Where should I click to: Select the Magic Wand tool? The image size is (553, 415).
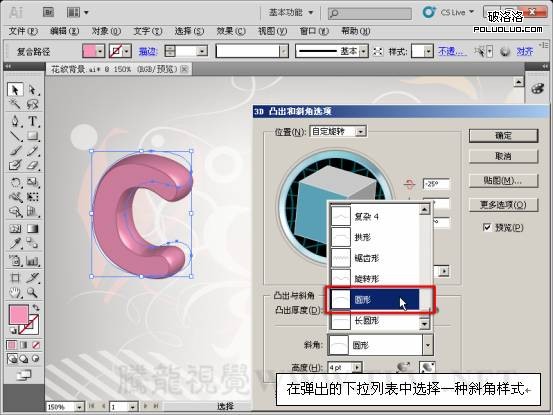[15, 104]
